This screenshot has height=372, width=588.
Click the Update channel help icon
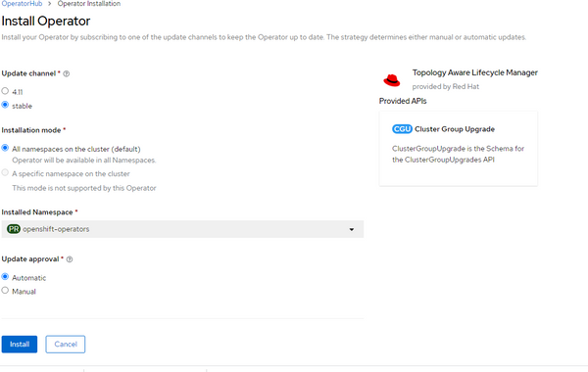click(67, 73)
